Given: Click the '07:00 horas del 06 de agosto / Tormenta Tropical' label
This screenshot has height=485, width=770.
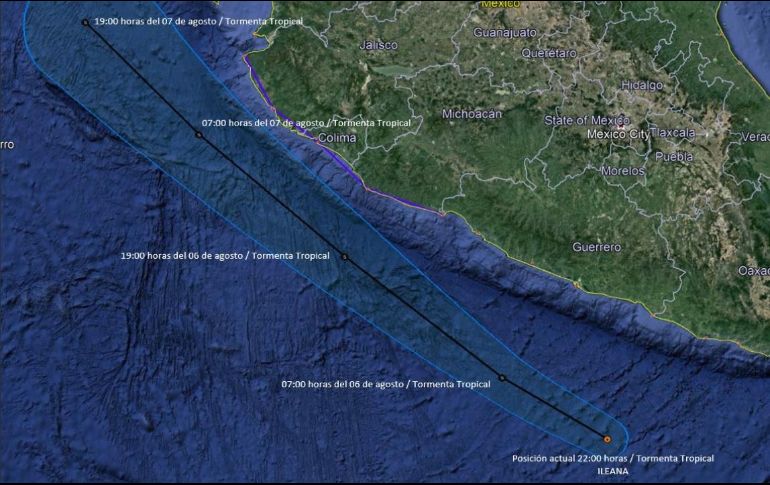Looking at the screenshot, I should (385, 384).
